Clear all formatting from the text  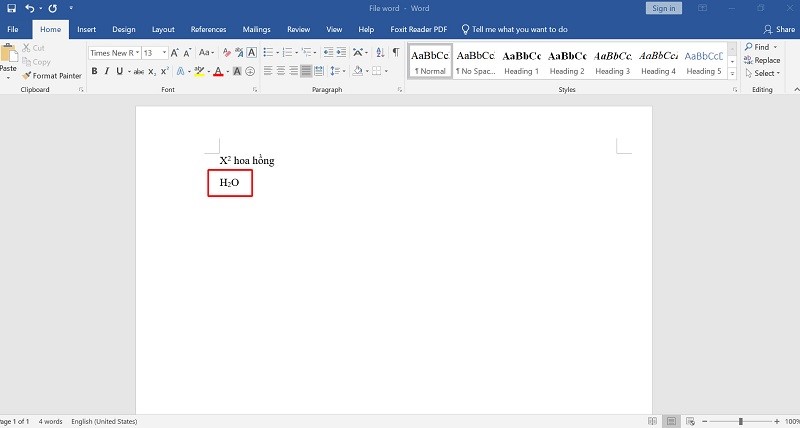pyautogui.click(x=227, y=53)
